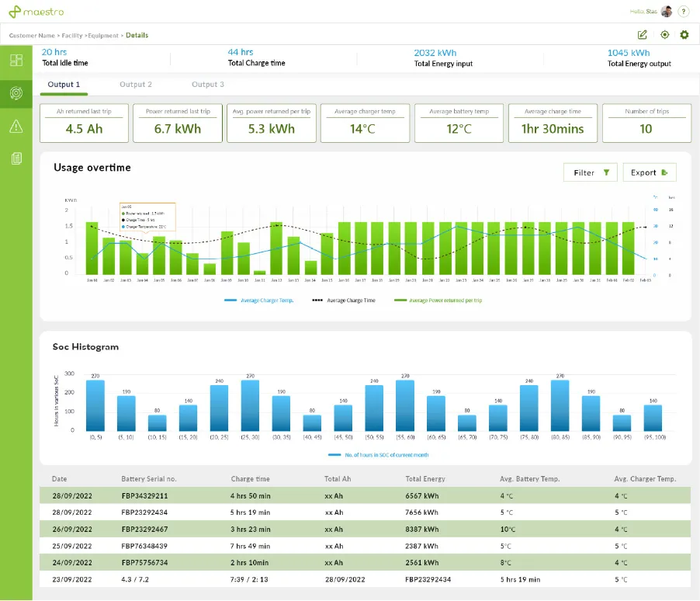This screenshot has width=700, height=601.
Task: Click the edit pencil icon
Action: tap(643, 35)
